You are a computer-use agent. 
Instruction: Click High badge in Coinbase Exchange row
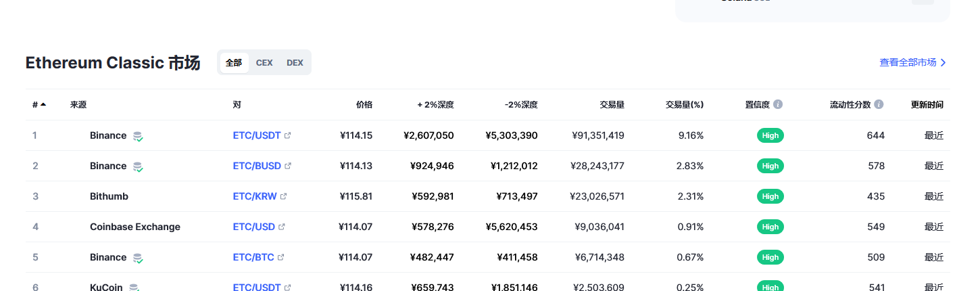tap(770, 227)
